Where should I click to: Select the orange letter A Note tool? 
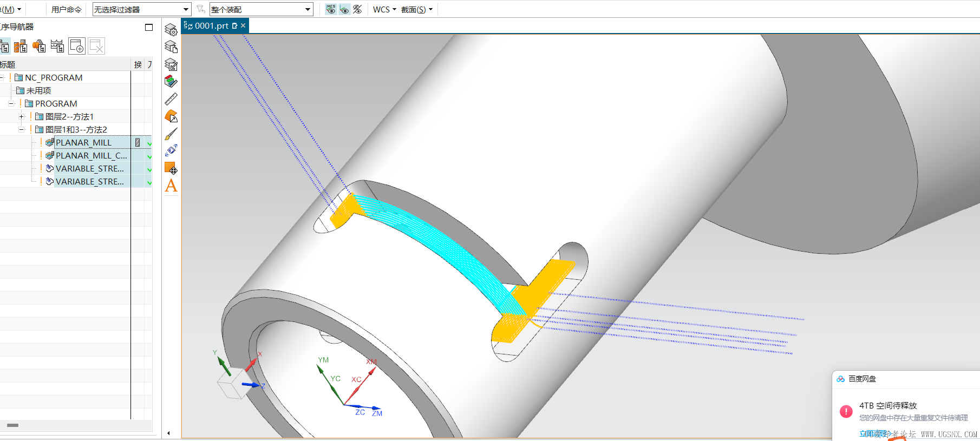tap(171, 186)
